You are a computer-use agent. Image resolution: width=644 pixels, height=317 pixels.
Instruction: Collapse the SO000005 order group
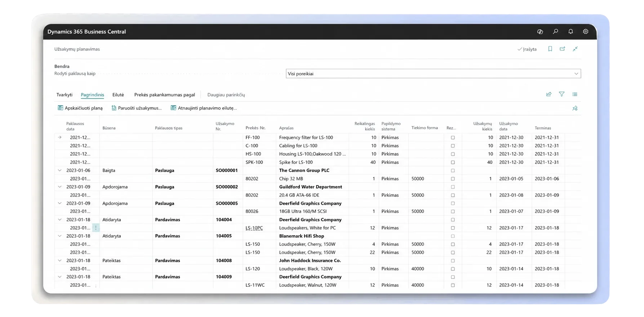click(x=60, y=203)
